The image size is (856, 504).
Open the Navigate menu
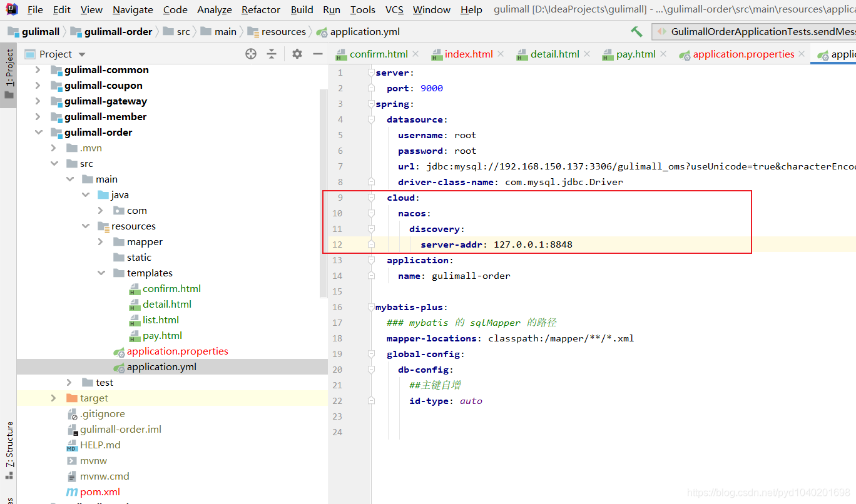(x=133, y=9)
